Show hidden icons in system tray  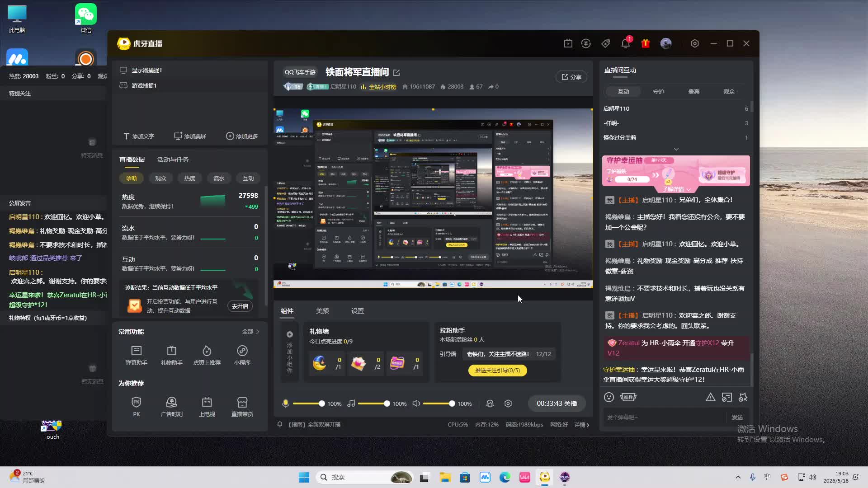coord(738,477)
